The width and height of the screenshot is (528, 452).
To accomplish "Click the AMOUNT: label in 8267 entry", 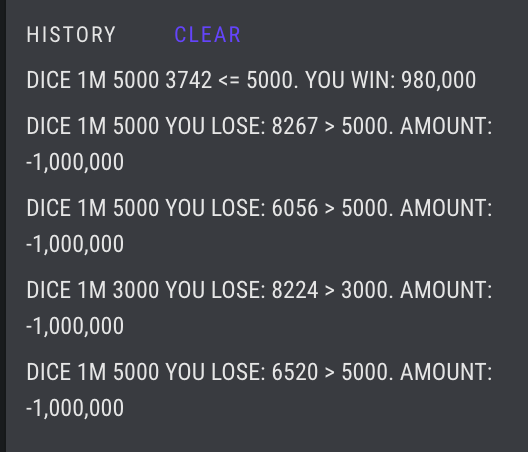I will click(446, 126).
